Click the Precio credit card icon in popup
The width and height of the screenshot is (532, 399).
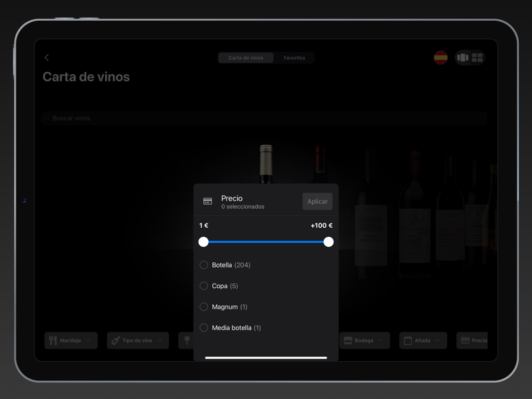207,201
